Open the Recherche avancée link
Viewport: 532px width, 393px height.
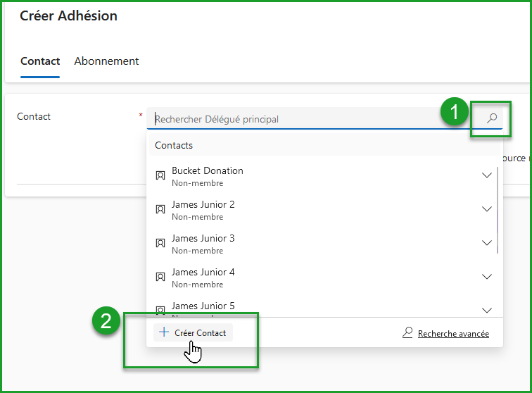click(453, 334)
